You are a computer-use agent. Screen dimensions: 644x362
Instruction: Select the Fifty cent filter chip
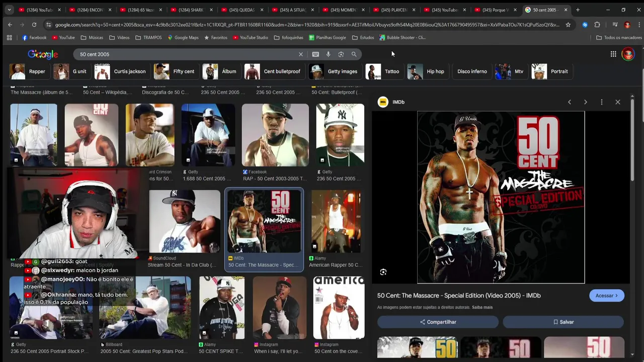[x=176, y=71]
